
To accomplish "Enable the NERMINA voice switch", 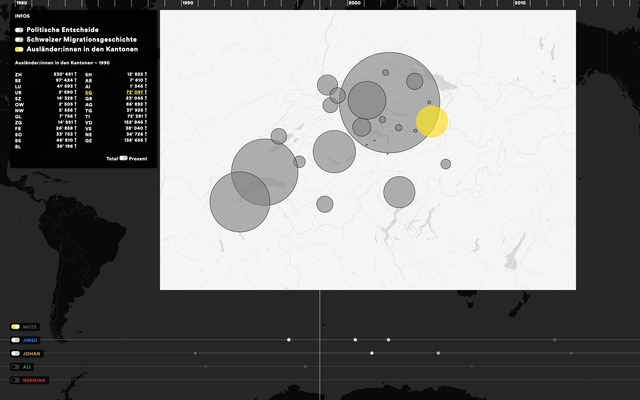I will pos(15,380).
